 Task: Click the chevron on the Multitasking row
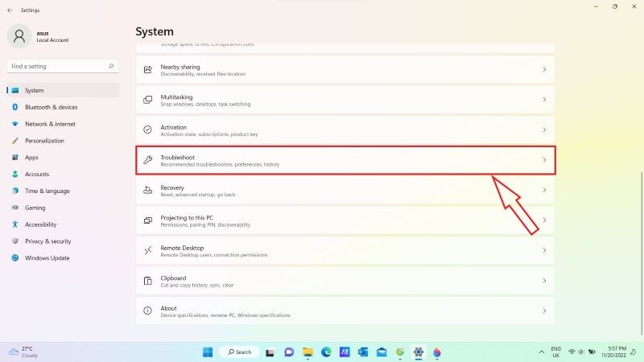click(544, 100)
